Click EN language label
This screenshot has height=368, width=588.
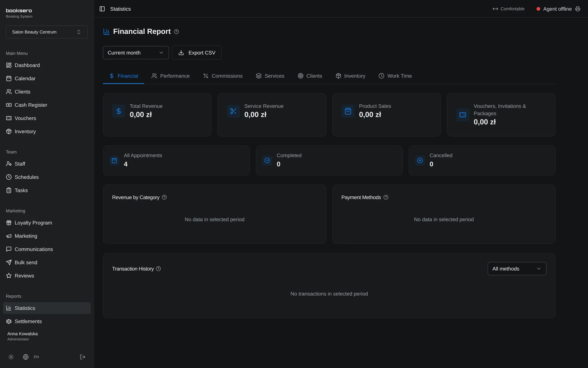pos(36,357)
